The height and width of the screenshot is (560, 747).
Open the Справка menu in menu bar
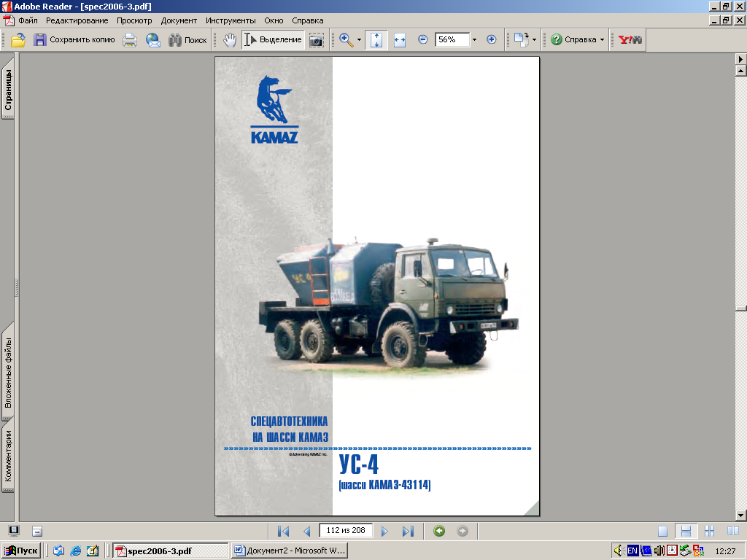(308, 20)
